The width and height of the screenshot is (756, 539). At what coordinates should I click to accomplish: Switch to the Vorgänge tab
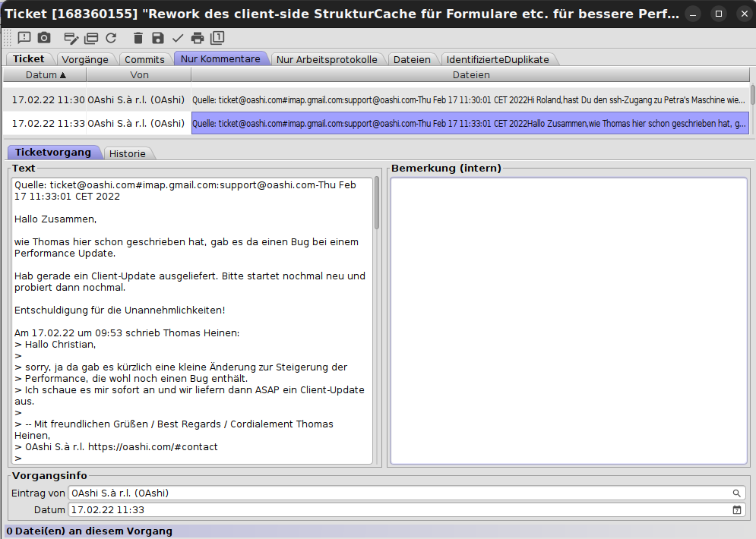86,59
